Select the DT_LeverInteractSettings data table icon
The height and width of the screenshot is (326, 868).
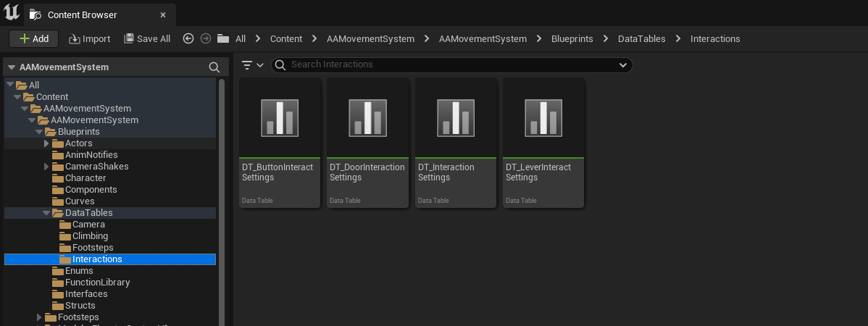coord(543,117)
